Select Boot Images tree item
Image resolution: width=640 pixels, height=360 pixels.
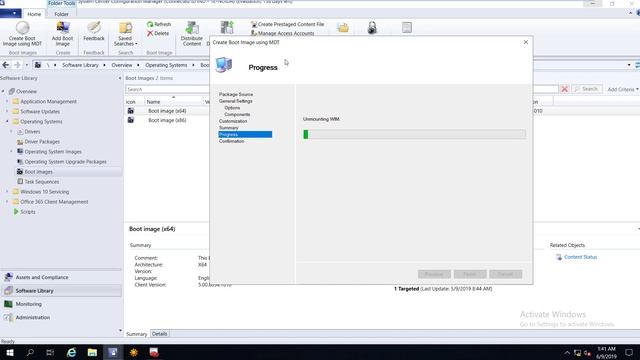click(x=38, y=172)
